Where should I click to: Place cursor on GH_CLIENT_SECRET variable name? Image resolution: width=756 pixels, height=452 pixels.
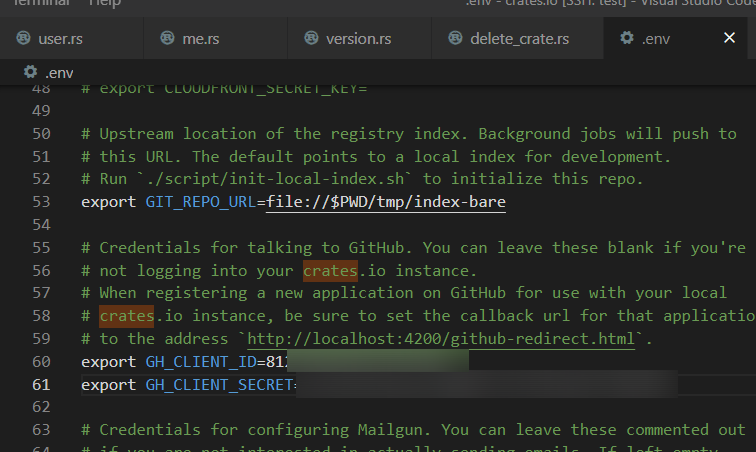220,385
